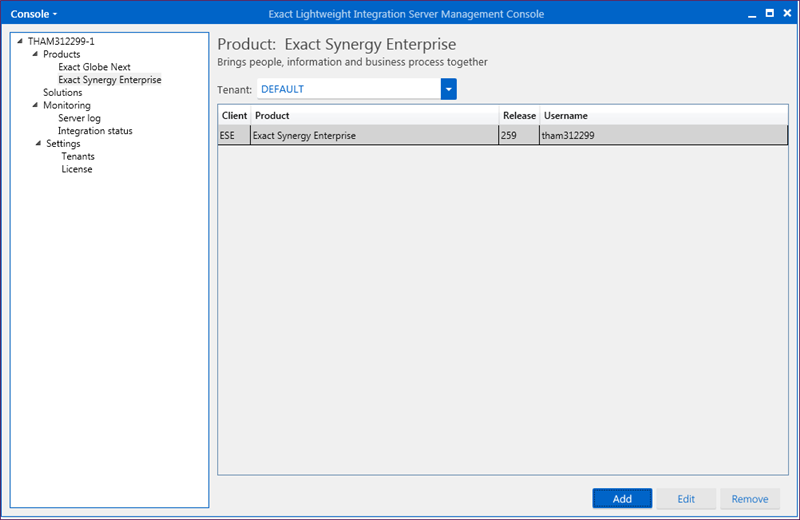
Task: Sort by the Client column header
Action: pyautogui.click(x=234, y=115)
